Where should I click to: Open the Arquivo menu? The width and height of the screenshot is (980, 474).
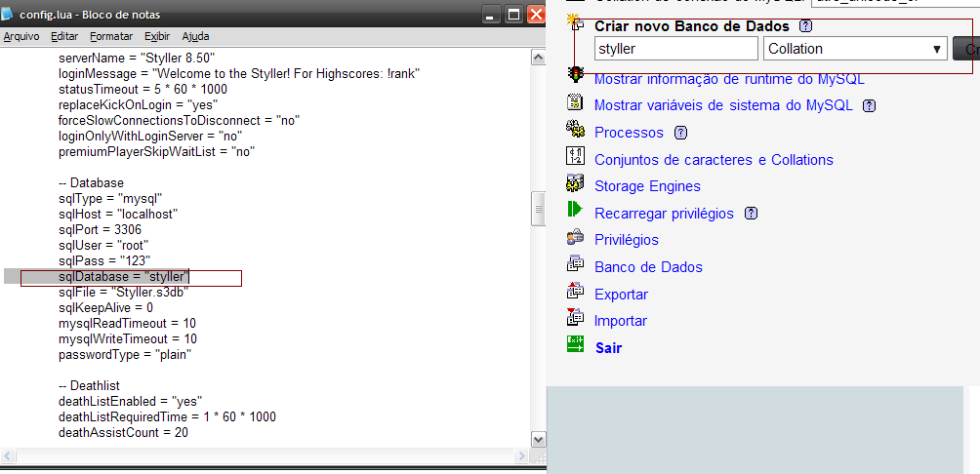coord(21,37)
